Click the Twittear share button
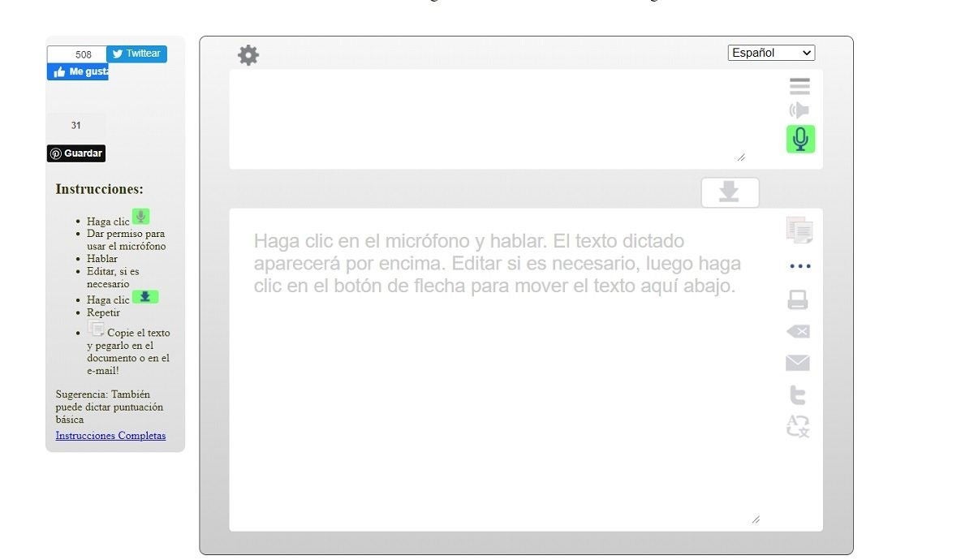Screen dimensions: 974x560 tap(136, 54)
